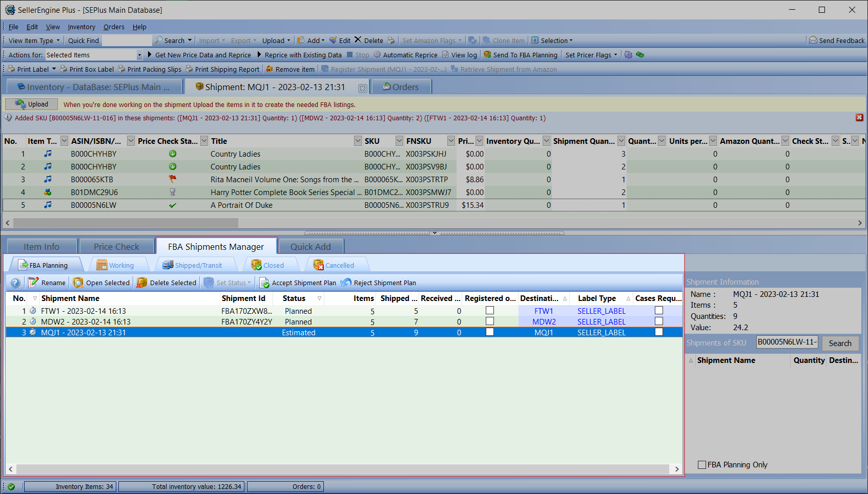Check Registered checkbox for MDW2 shipment

(490, 321)
